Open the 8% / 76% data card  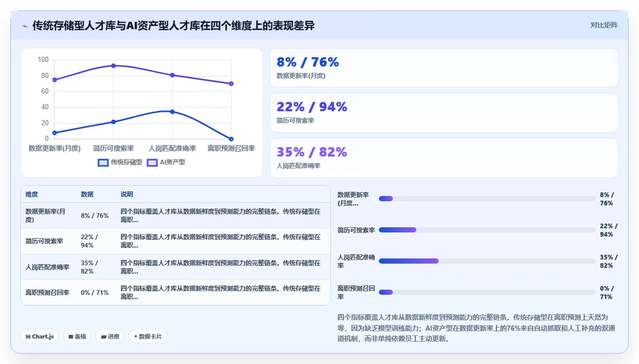coord(444,68)
